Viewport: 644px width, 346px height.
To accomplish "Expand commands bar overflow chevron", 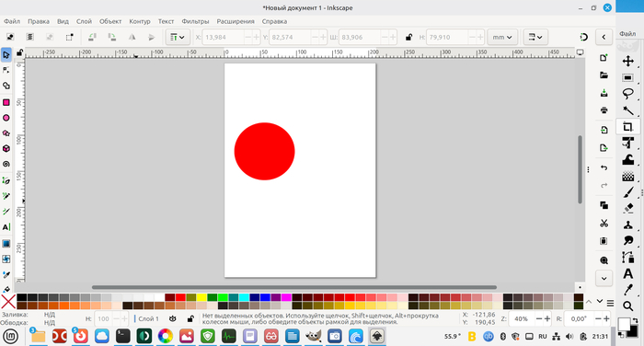I will click(604, 278).
